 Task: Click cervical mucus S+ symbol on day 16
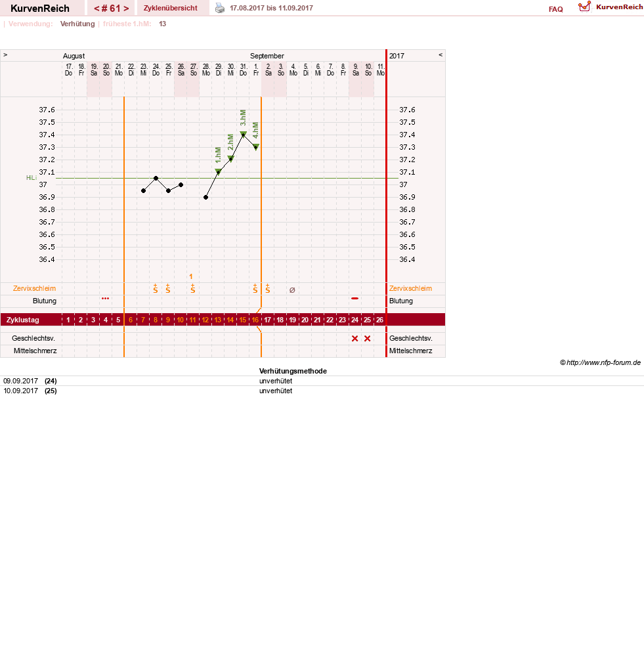[255, 288]
